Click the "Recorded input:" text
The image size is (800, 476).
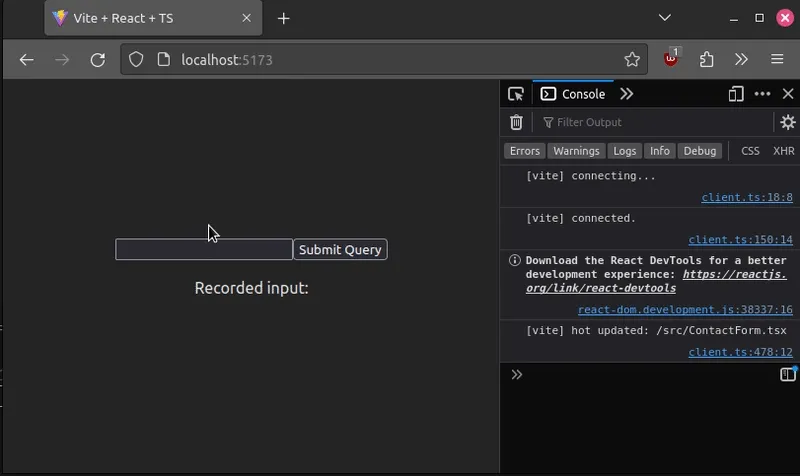tap(252, 288)
